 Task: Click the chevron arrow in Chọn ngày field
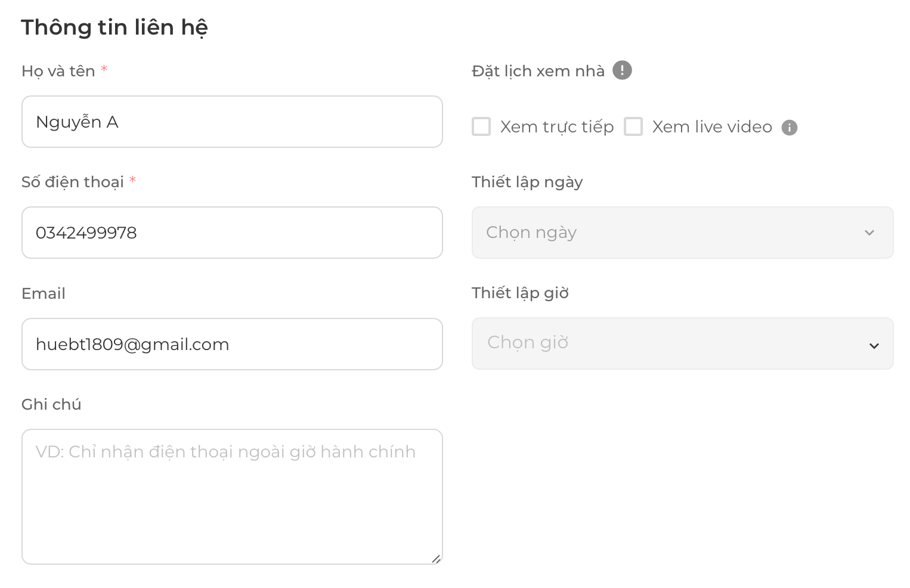pyautogui.click(x=869, y=233)
